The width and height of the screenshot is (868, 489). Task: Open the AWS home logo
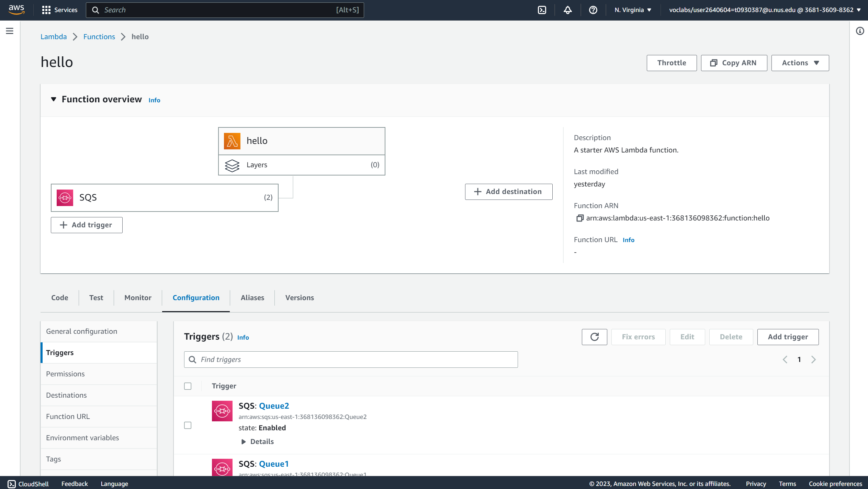pyautogui.click(x=16, y=10)
